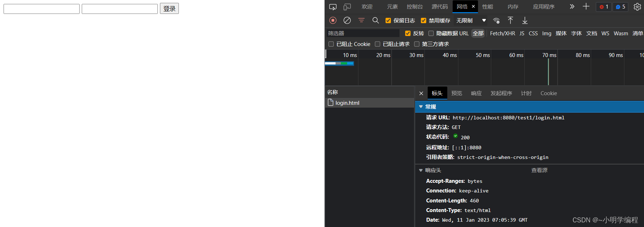Clear the network log
This screenshot has height=227, width=644.
347,20
